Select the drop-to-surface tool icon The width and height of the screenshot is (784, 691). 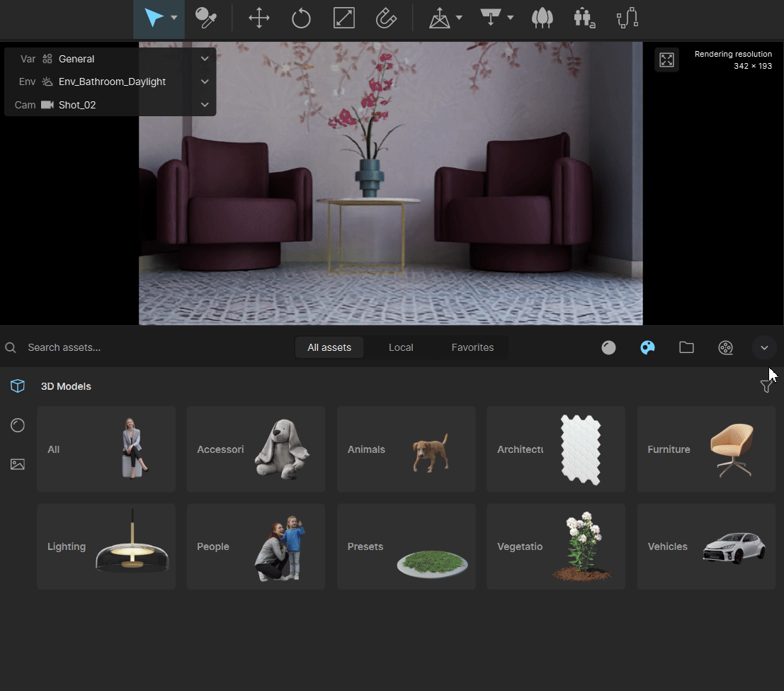point(491,18)
